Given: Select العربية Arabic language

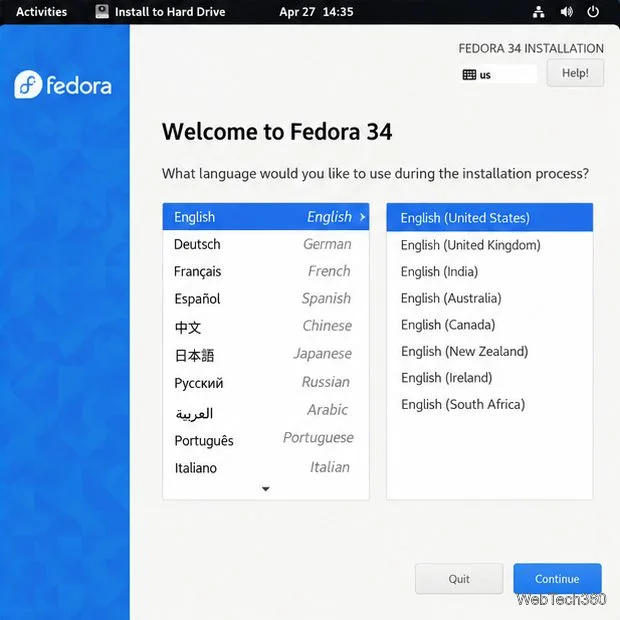Looking at the screenshot, I should click(266, 411).
